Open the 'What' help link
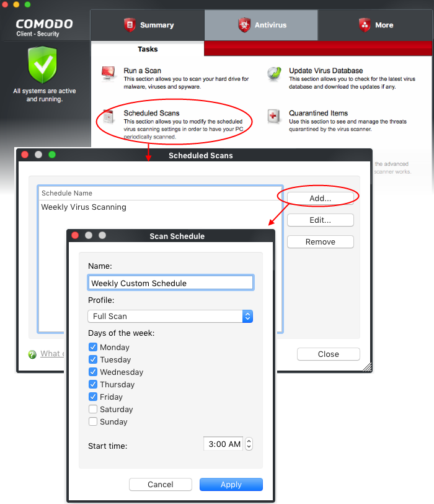 click(x=52, y=354)
